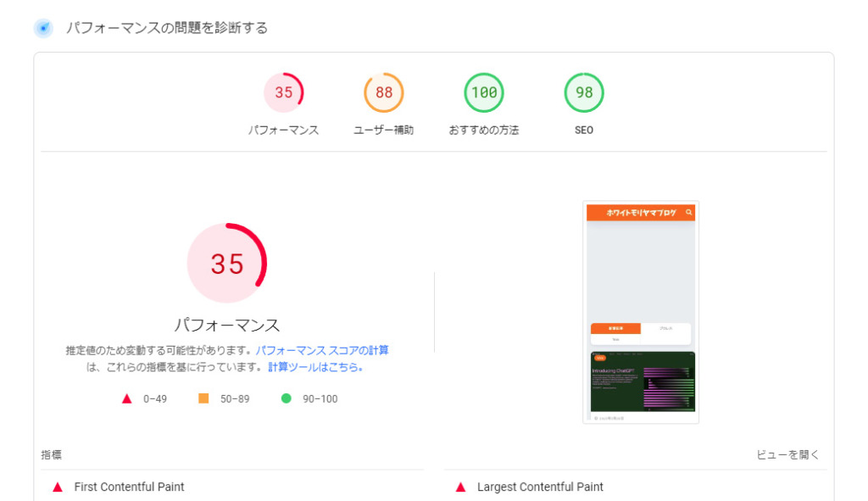868x501 pixels.
Task: Click the Introducing ChatGPT image in preview
Action: tap(642, 381)
